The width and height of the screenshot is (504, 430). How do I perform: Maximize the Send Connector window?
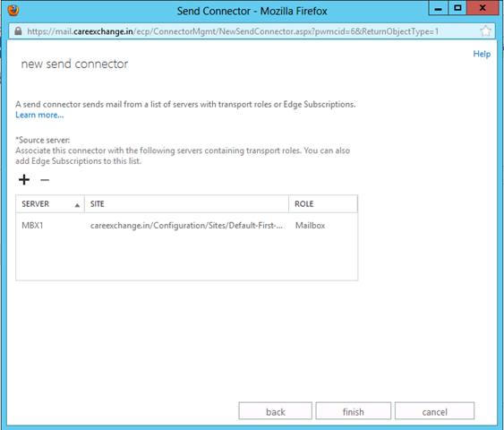coord(457,8)
